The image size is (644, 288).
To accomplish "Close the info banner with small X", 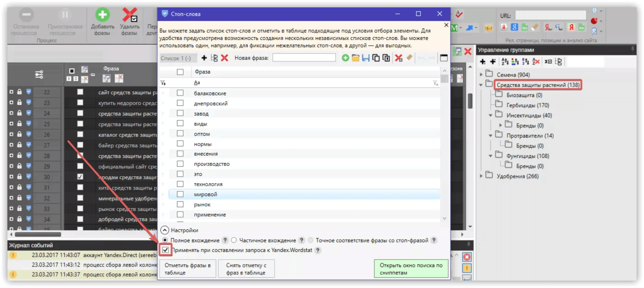I will (446, 25).
